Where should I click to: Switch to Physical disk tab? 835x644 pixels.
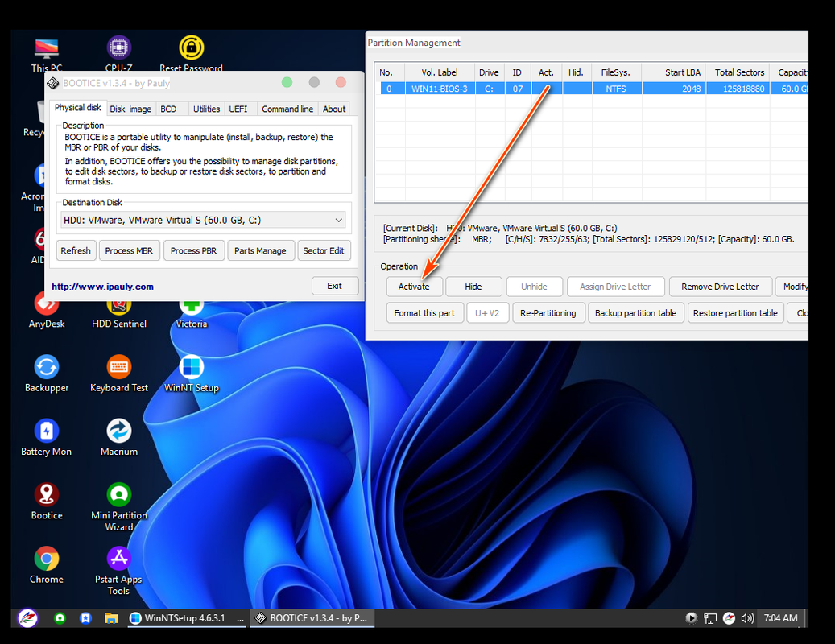[78, 108]
